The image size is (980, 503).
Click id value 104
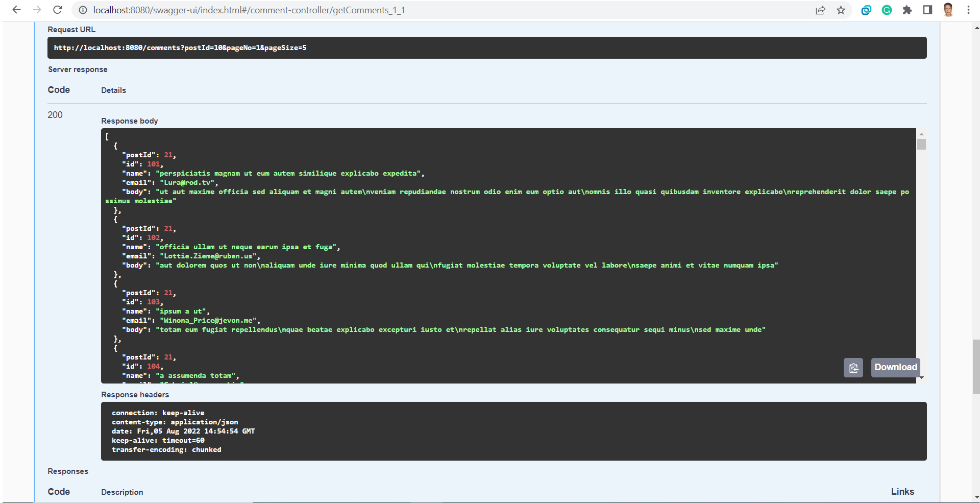(154, 366)
